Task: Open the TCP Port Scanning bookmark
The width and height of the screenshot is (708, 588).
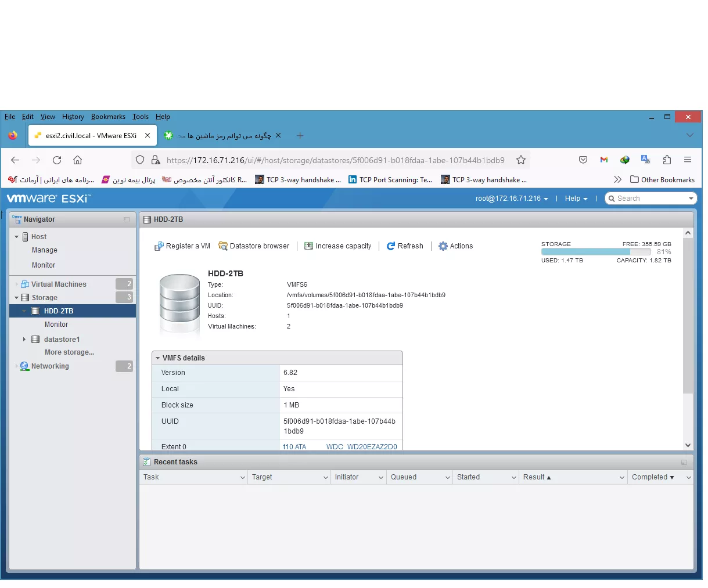Action: [390, 179]
